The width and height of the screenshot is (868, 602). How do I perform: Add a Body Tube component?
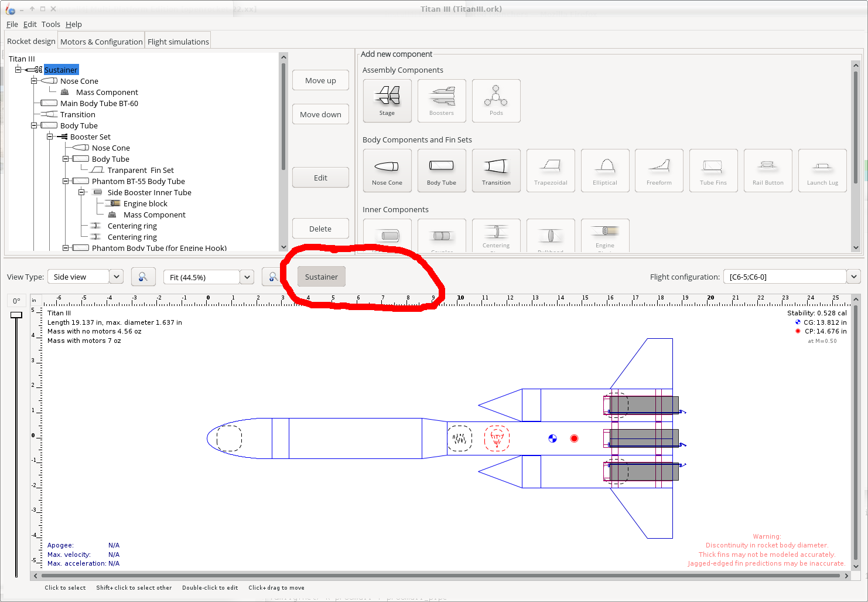[x=442, y=171]
